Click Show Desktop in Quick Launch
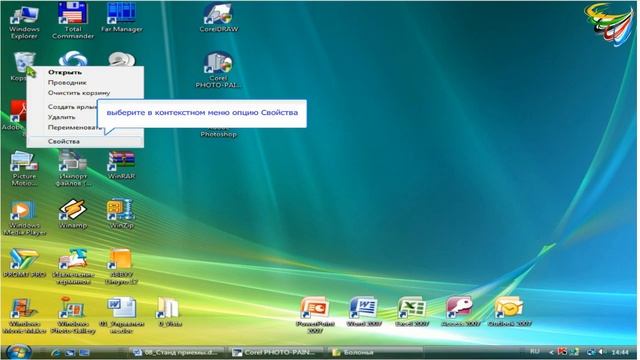Image resolution: width=640 pixels, height=360 pixels. point(70,352)
